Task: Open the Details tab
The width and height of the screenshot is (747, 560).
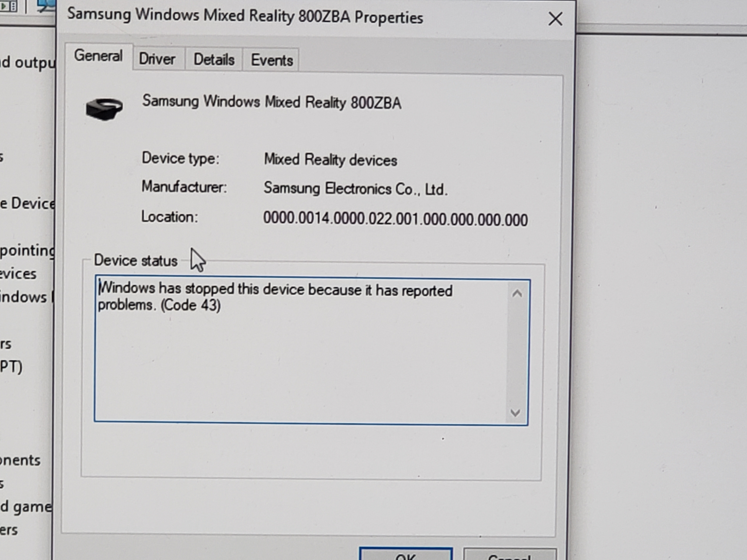Action: [214, 60]
